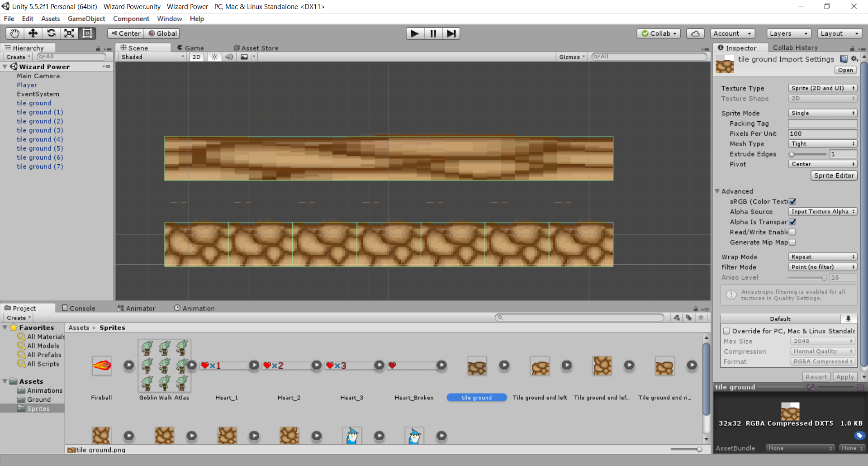Adjust the Extrude Edges slider
This screenshot has width=868, height=466.
click(x=808, y=154)
